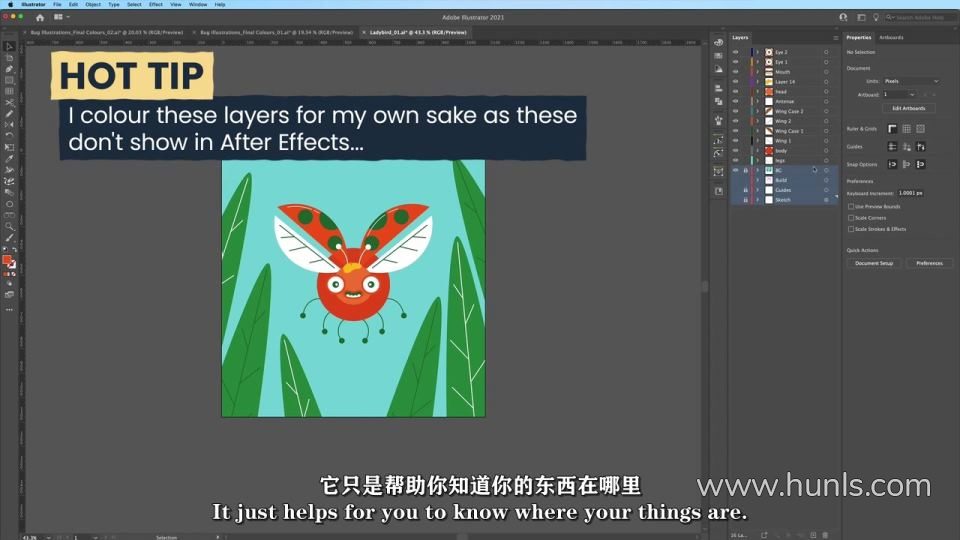The height and width of the screenshot is (540, 960).
Task: Click the first Guides icon in Properties
Action: click(x=892, y=146)
